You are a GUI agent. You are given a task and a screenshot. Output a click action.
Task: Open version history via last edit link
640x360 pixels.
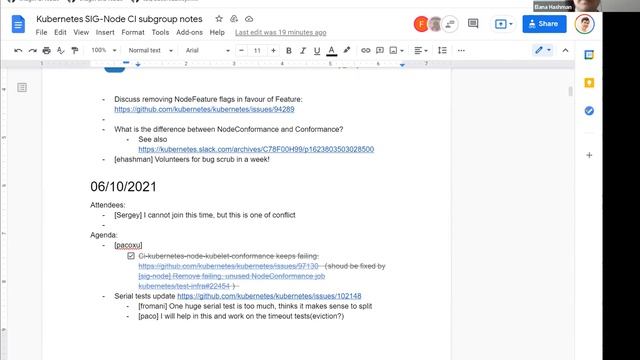[280, 32]
